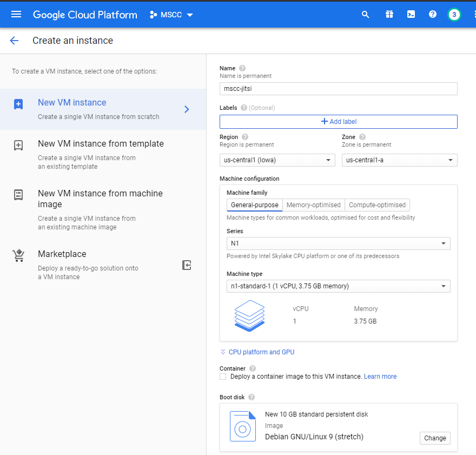Click the help icon next to Labels

coord(244,108)
